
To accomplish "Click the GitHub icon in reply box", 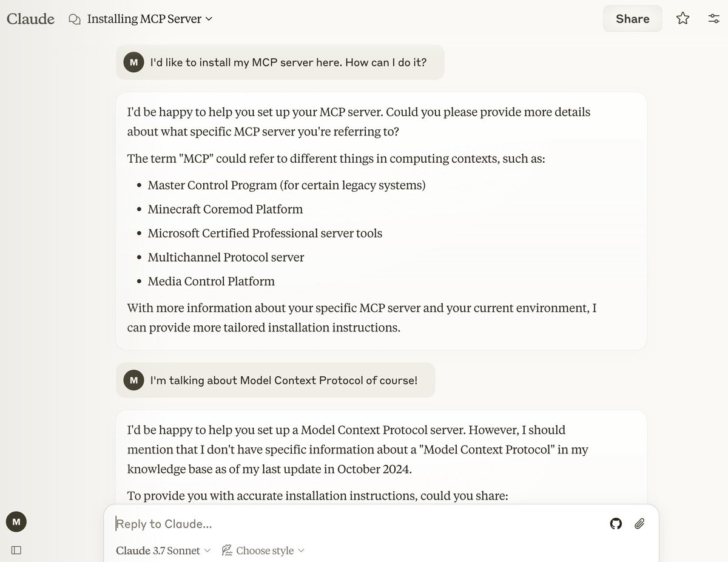I will coord(616,524).
